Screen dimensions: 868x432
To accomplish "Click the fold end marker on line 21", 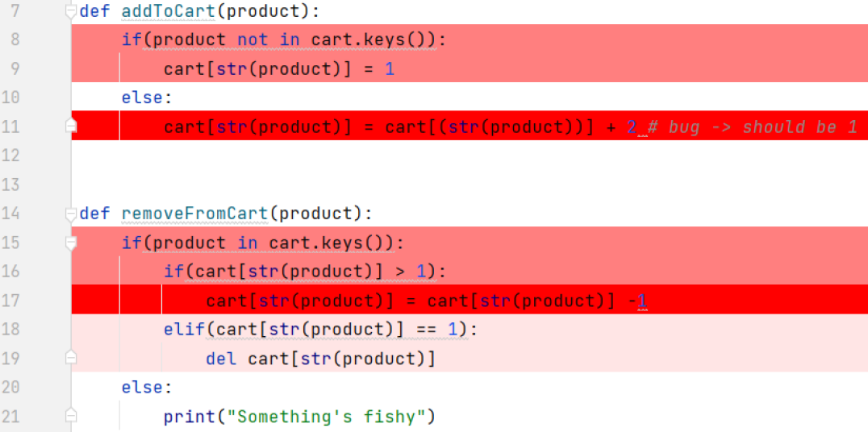I will [x=72, y=417].
